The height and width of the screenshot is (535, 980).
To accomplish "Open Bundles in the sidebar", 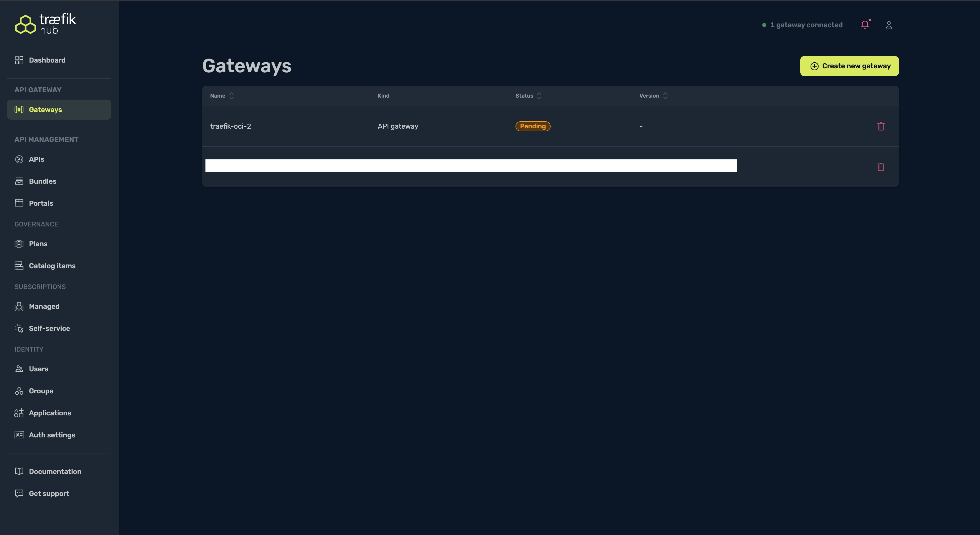I will coord(42,181).
